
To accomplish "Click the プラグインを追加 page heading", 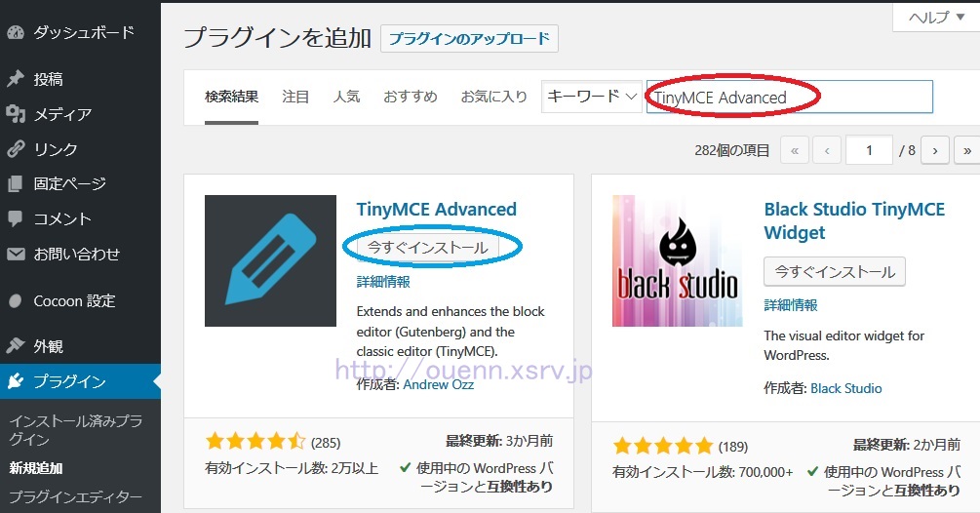I will (278, 38).
